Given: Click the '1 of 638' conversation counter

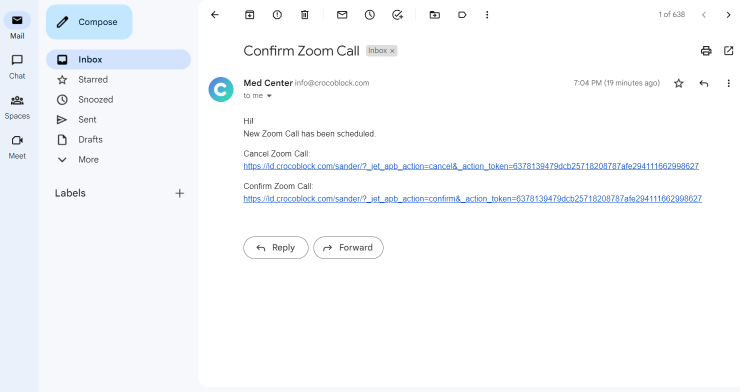Looking at the screenshot, I should 672,15.
